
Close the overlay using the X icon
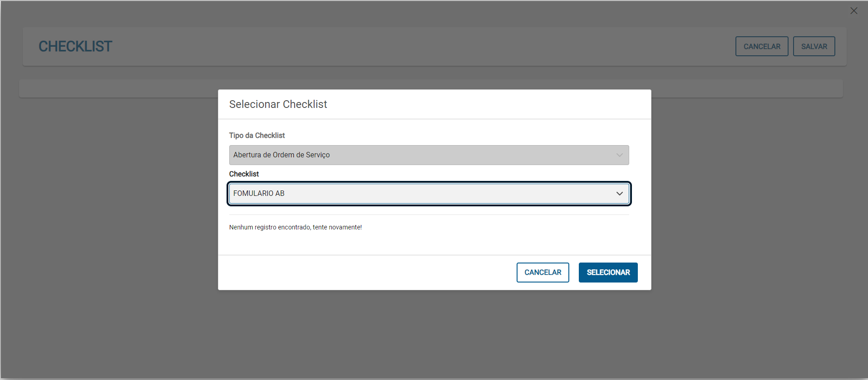tap(853, 11)
